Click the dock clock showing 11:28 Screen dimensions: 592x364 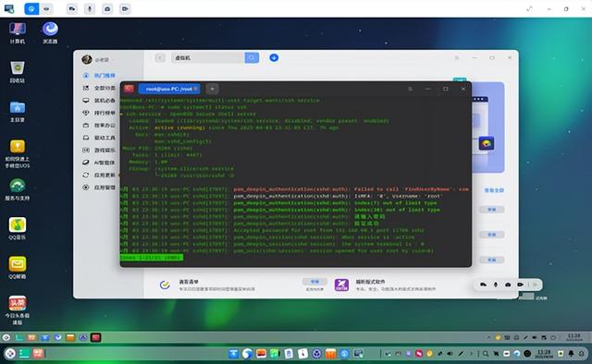click(x=544, y=354)
